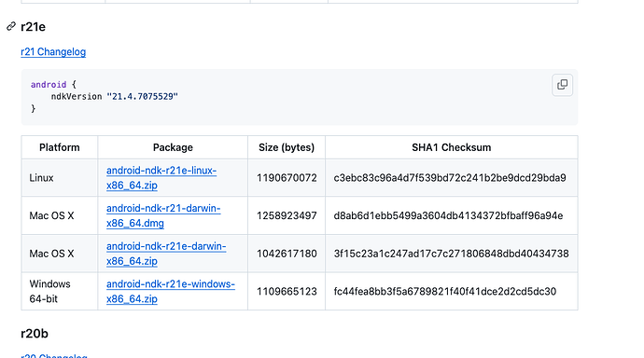Click the Size (bytes) column header
This screenshot has height=358, width=644.
pos(287,147)
